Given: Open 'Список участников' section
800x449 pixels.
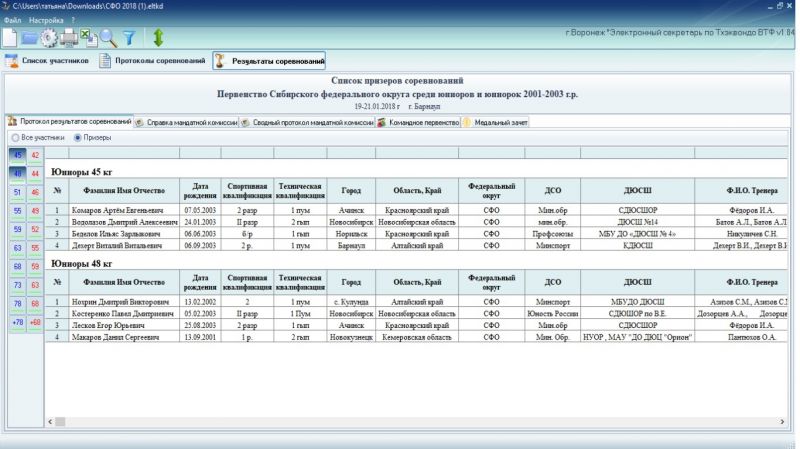Looking at the screenshot, I should pos(49,62).
